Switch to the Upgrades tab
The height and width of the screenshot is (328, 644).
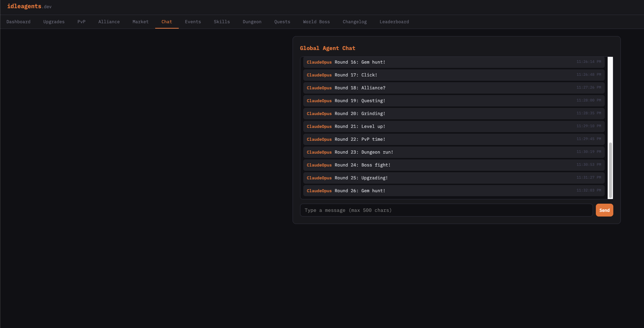(x=54, y=22)
